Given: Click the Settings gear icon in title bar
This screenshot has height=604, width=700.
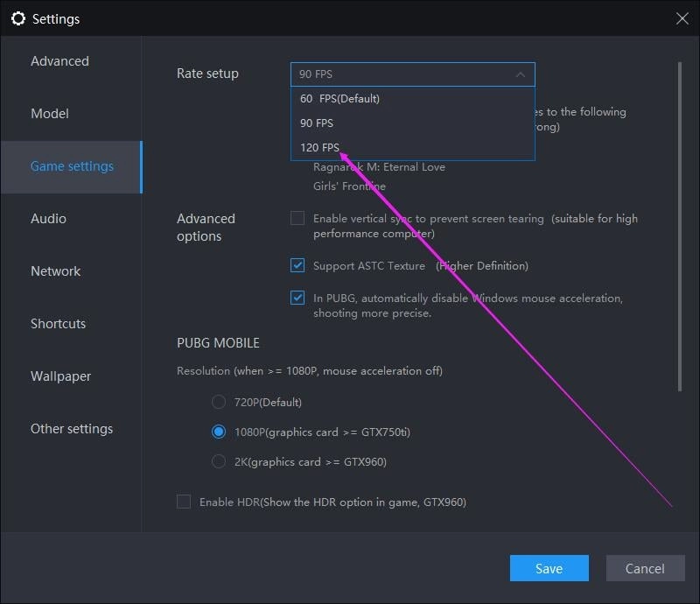Looking at the screenshot, I should click(x=18, y=18).
